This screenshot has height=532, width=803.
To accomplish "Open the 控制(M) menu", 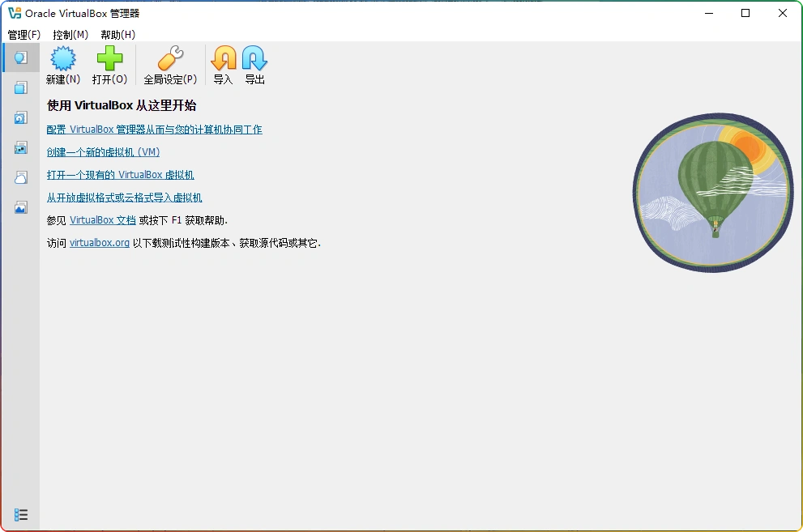I will pyautogui.click(x=70, y=35).
